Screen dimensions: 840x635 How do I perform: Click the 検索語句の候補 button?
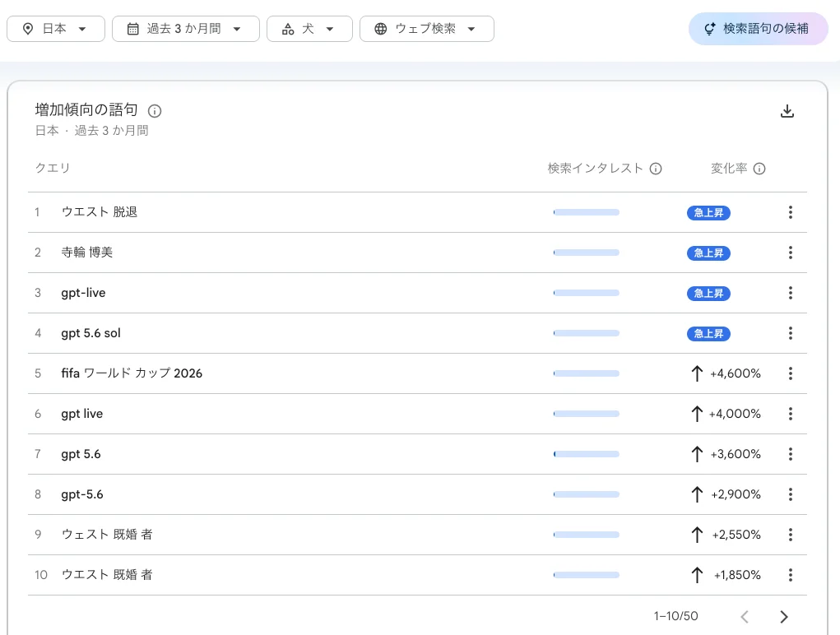click(758, 29)
